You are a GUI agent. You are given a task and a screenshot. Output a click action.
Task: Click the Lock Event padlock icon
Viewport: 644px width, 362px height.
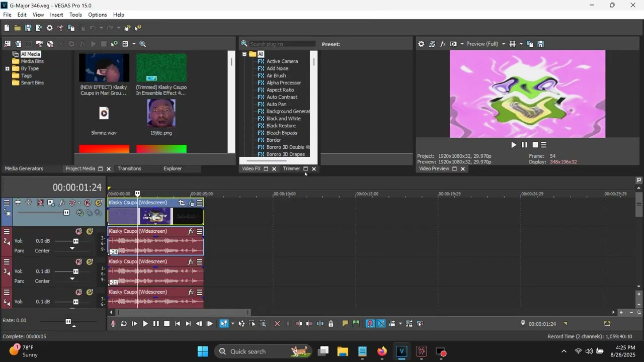point(331,324)
